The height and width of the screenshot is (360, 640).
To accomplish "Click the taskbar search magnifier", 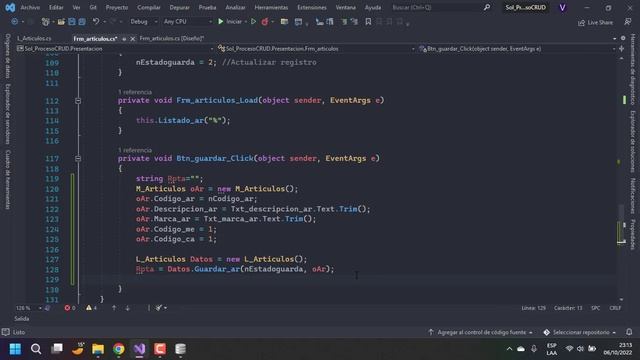I will [36, 349].
